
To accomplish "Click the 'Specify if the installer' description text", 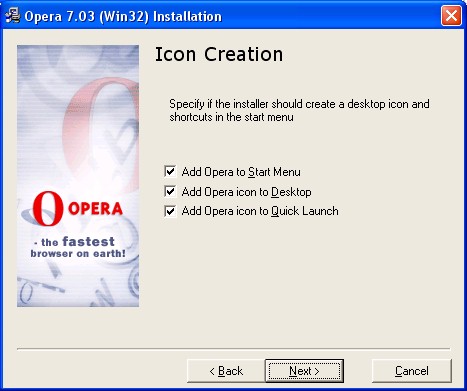I will pyautogui.click(x=299, y=110).
